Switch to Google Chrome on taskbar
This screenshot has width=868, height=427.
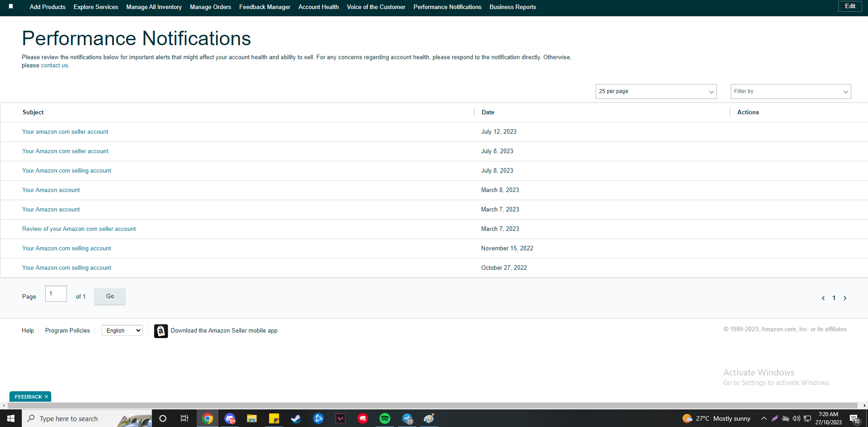pyautogui.click(x=208, y=418)
